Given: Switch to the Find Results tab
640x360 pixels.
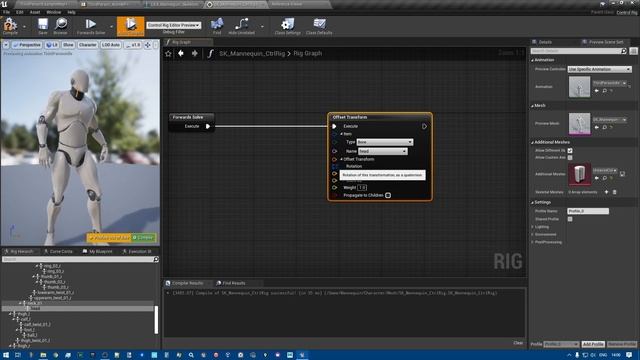Looking at the screenshot, I should click(231, 283).
